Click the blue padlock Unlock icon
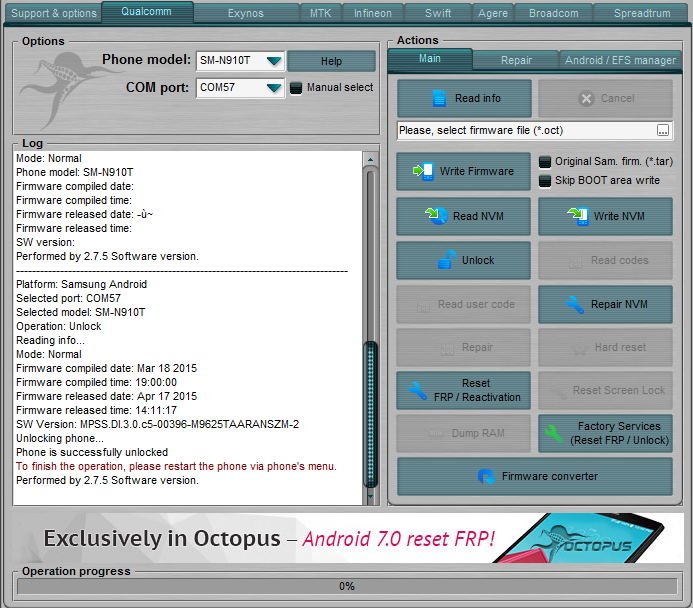Viewport: 693px width, 608px height. 447,260
